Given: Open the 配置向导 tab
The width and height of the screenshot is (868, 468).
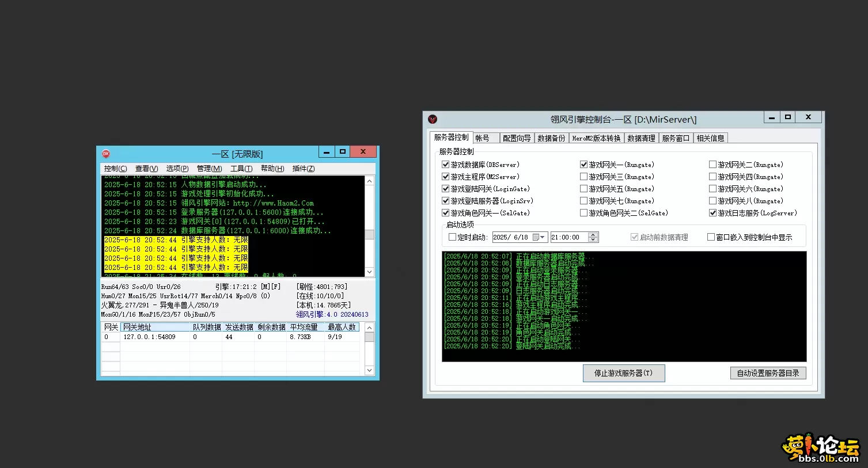Looking at the screenshot, I should [x=517, y=138].
